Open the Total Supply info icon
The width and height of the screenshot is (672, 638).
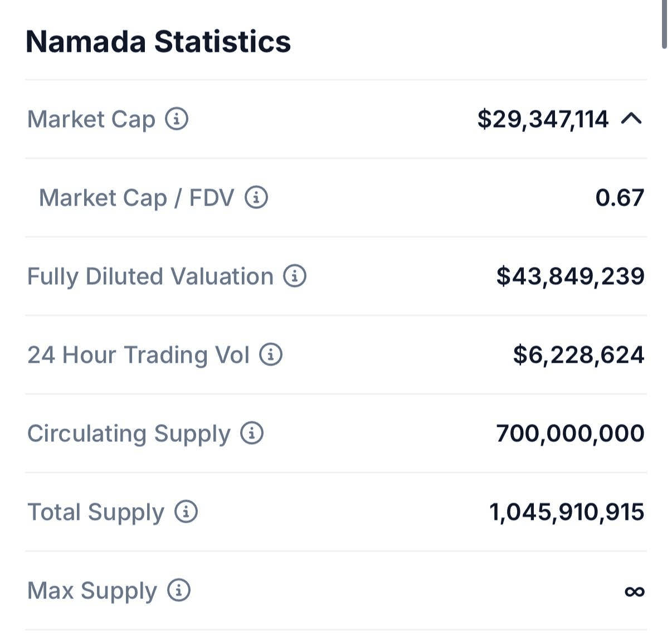pos(186,512)
